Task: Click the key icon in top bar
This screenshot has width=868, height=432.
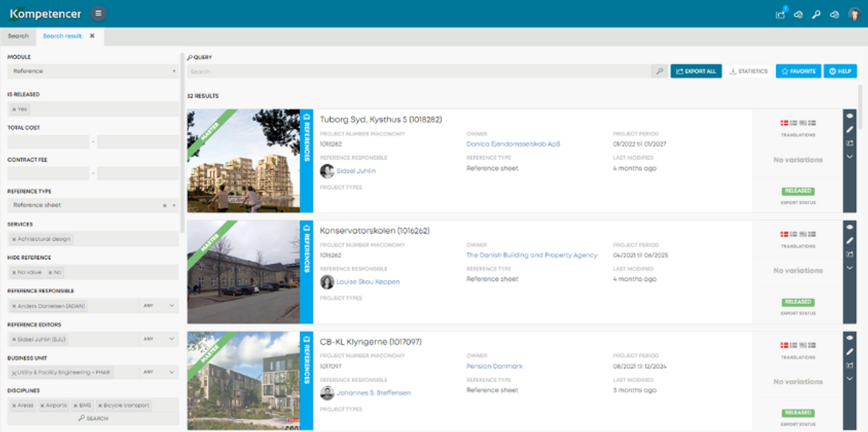Action: (816, 14)
